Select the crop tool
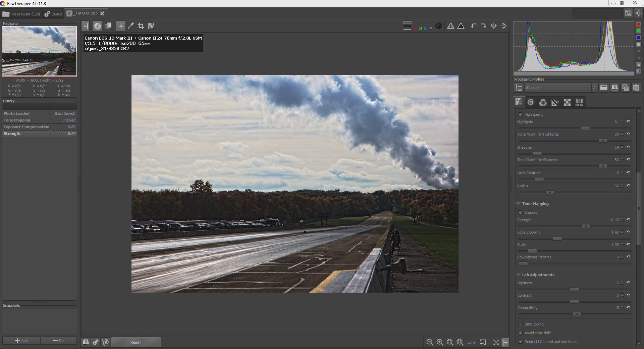Image resolution: width=644 pixels, height=349 pixels. click(x=141, y=26)
